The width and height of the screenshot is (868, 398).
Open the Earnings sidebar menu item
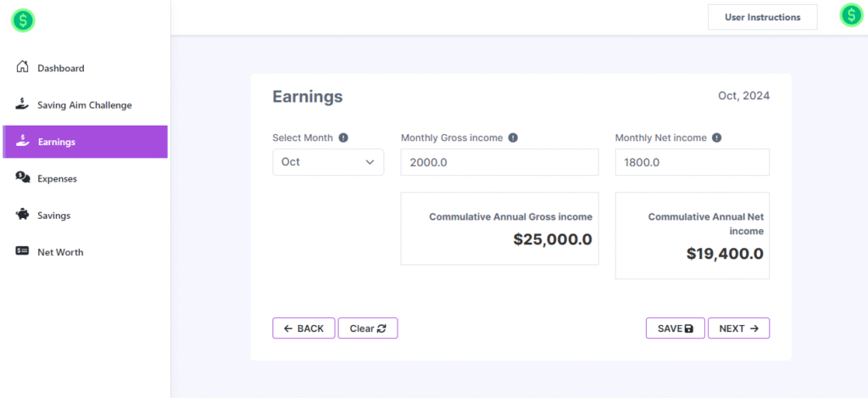(85, 142)
